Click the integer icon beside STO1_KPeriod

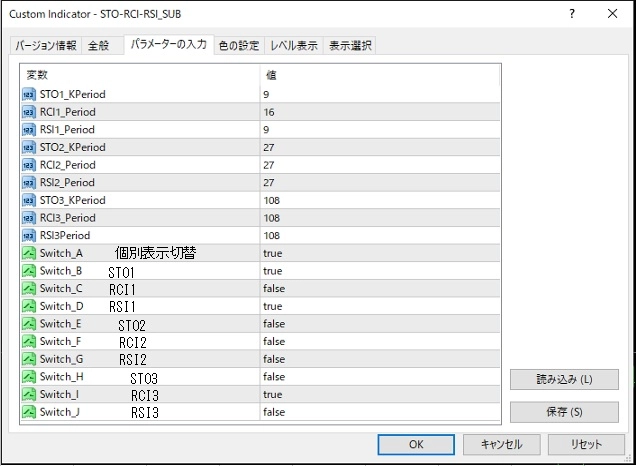[x=29, y=94]
